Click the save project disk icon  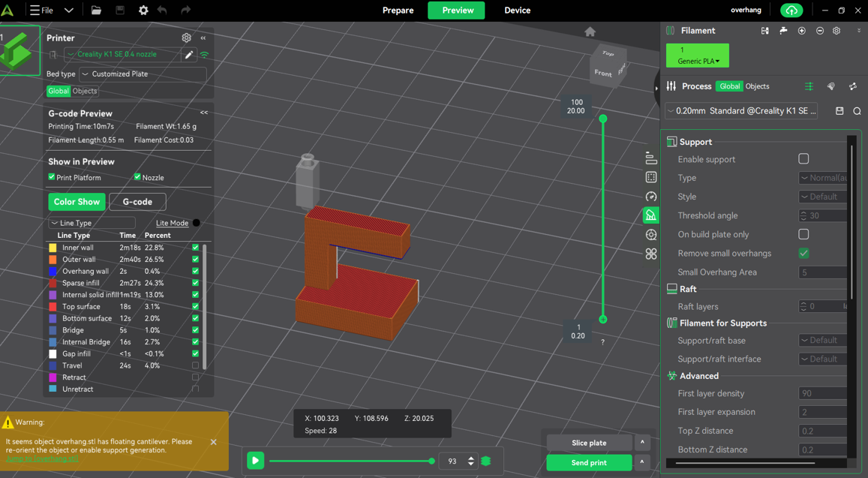pos(119,10)
